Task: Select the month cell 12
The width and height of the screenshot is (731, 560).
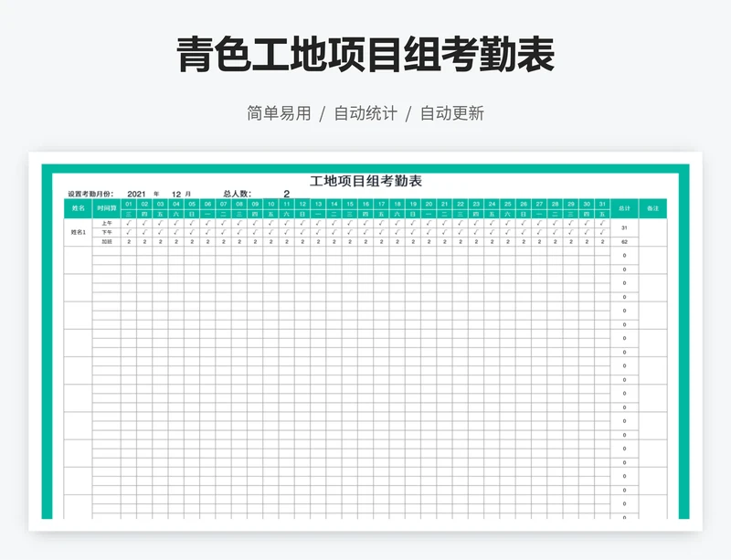Action: 176,194
